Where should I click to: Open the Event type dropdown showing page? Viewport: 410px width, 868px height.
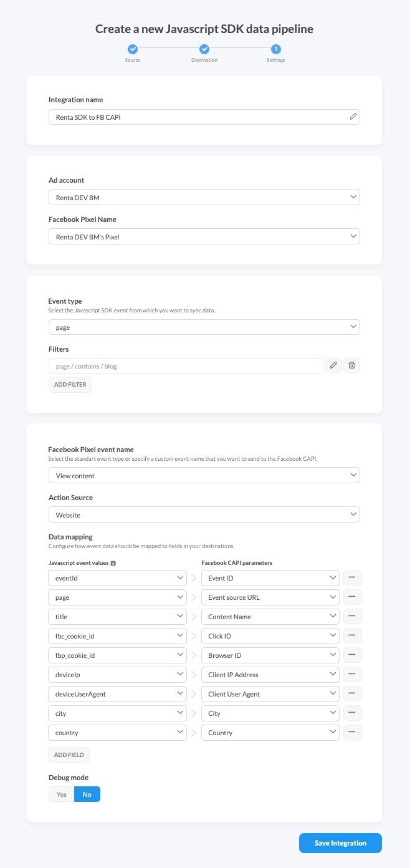[x=204, y=326]
